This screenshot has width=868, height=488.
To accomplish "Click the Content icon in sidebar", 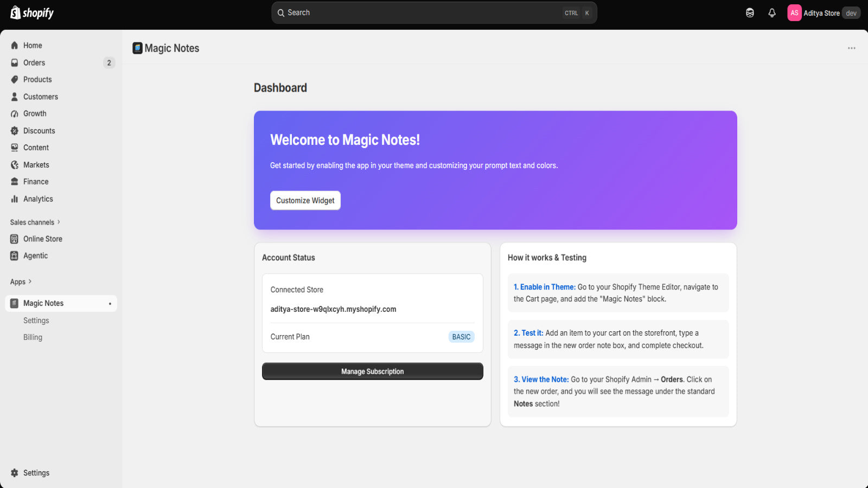I will click(15, 147).
